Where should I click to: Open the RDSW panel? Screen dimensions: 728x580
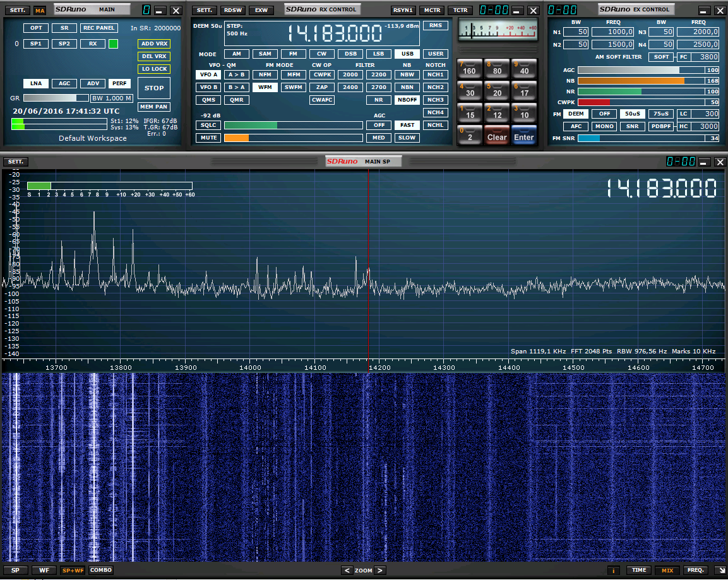[232, 10]
